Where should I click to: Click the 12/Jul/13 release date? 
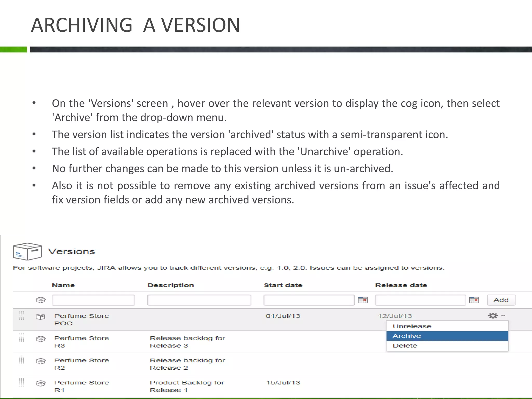395,316
